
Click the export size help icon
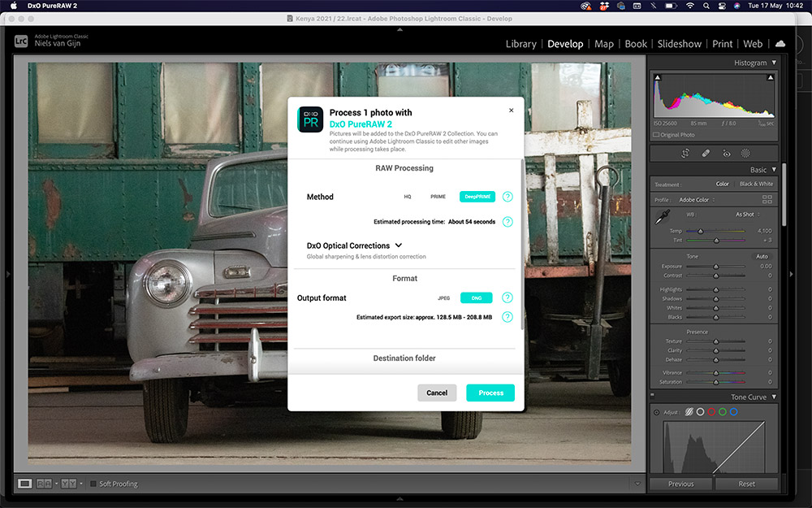point(508,317)
